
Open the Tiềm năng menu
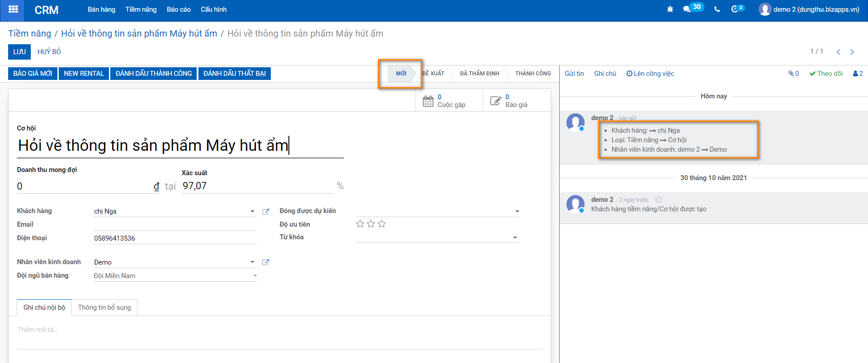pos(141,9)
